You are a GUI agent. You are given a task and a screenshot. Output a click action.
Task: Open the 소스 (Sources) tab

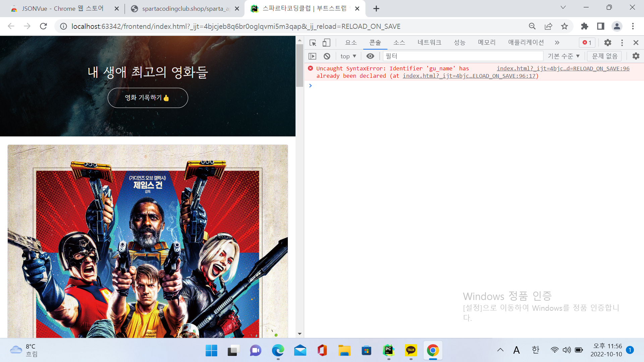click(399, 43)
